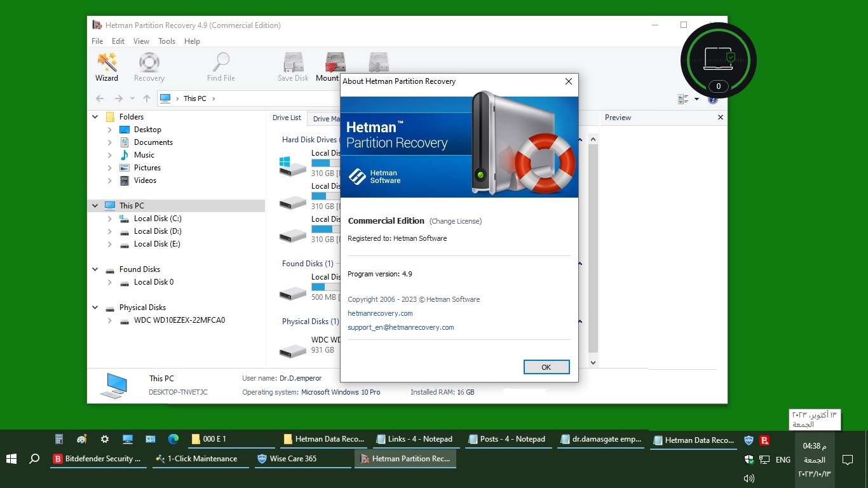
Task: Click the drive list scrollbar down arrow
Action: tap(593, 363)
